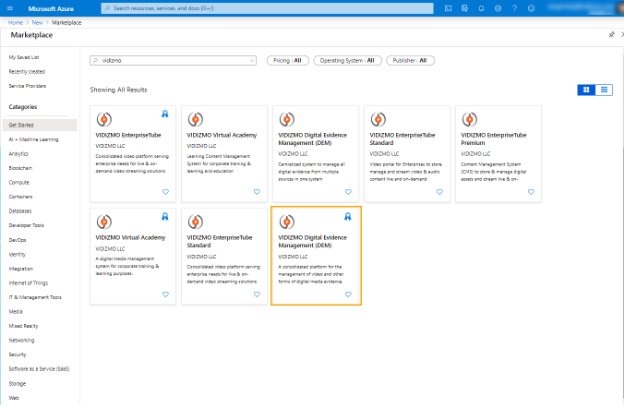Select the Software as a Service category
This screenshot has height=406, width=624.
click(x=38, y=369)
